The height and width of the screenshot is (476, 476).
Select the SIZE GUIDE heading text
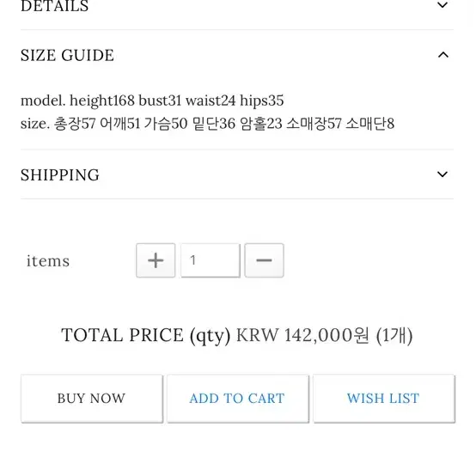click(x=67, y=55)
